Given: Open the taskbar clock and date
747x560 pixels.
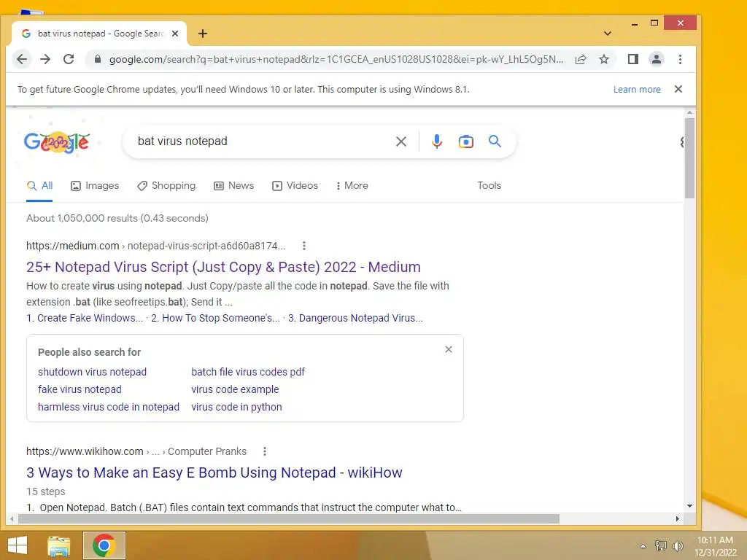Looking at the screenshot, I should tap(715, 546).
